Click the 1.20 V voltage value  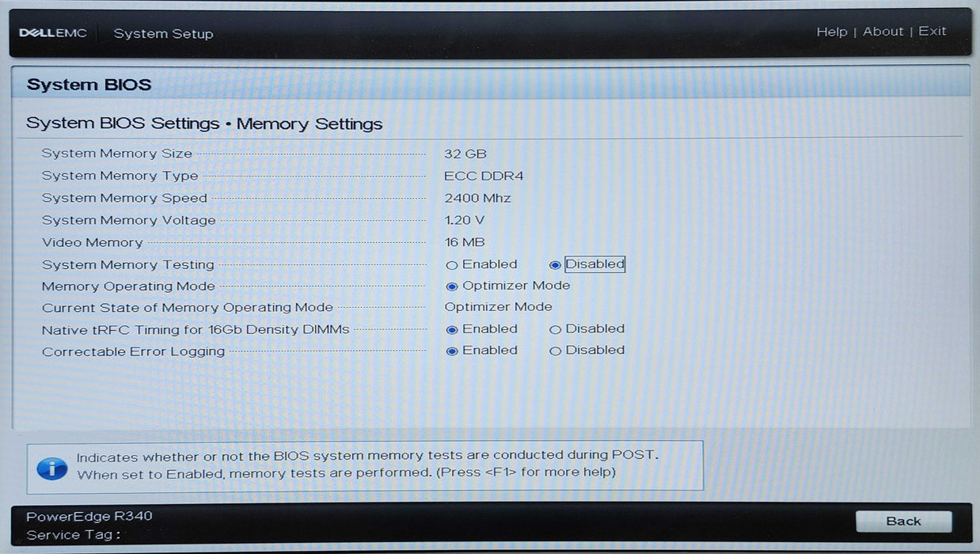[465, 220]
